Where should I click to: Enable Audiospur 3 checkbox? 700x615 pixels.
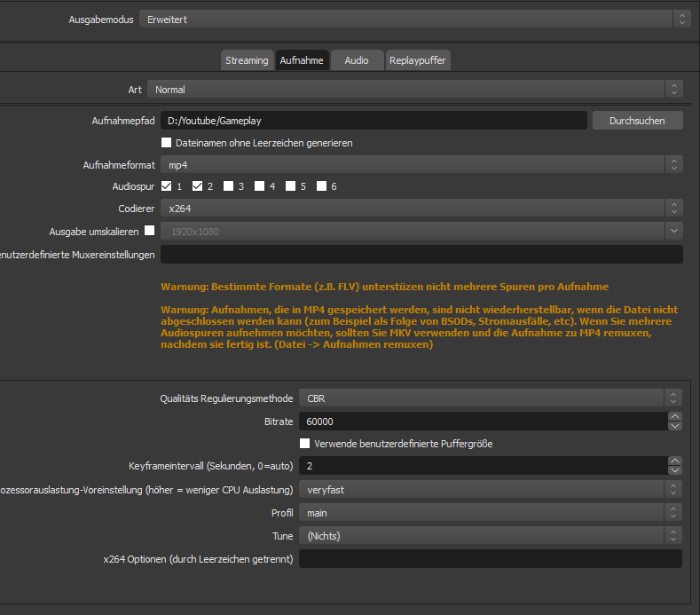click(229, 185)
